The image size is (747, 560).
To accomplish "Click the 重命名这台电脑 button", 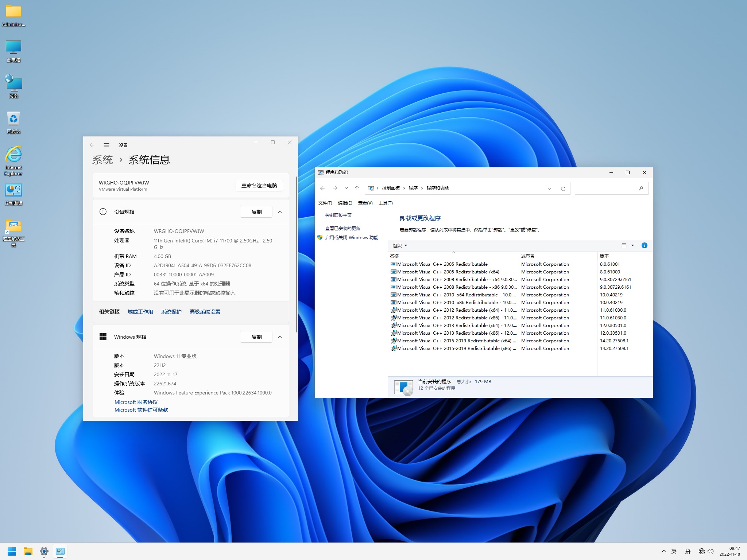I will click(259, 186).
